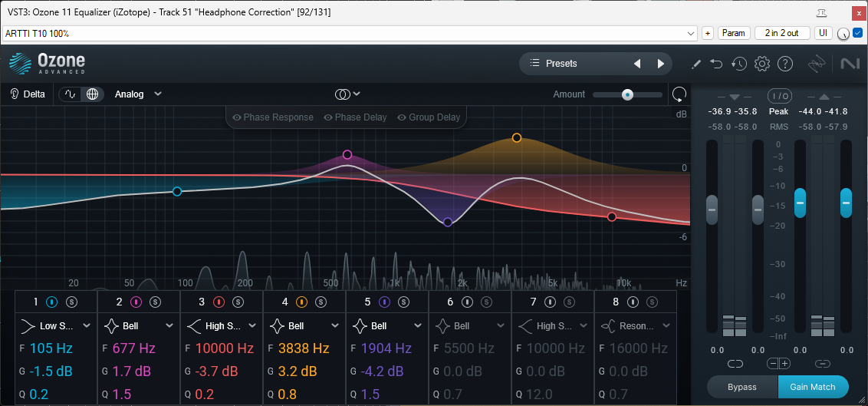
Task: Show the Group Delay view
Action: 429,117
